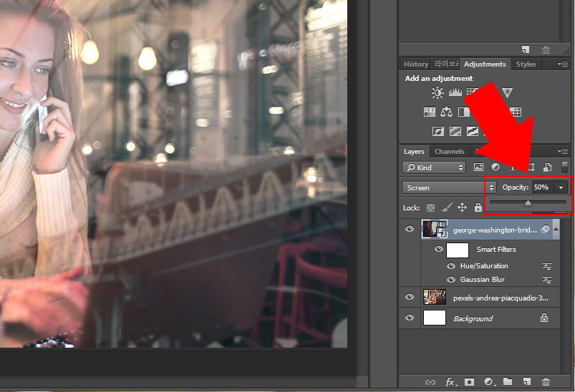
Task: Delete layer with Layers panel trash icon
Action: (546, 382)
